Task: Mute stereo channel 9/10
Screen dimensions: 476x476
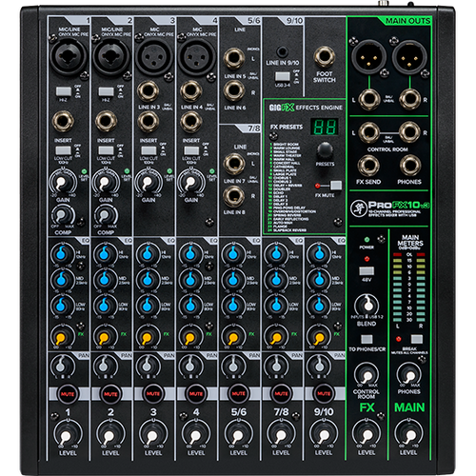Action: click(x=324, y=394)
